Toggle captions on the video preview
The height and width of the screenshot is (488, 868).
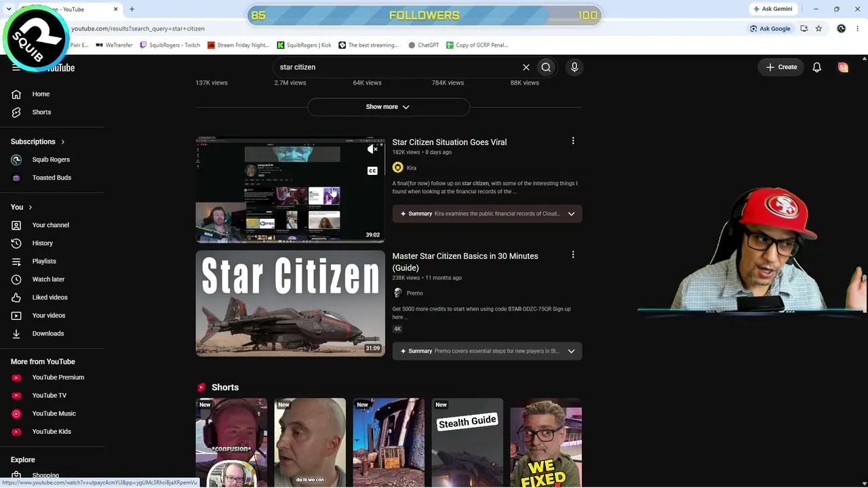tap(372, 171)
